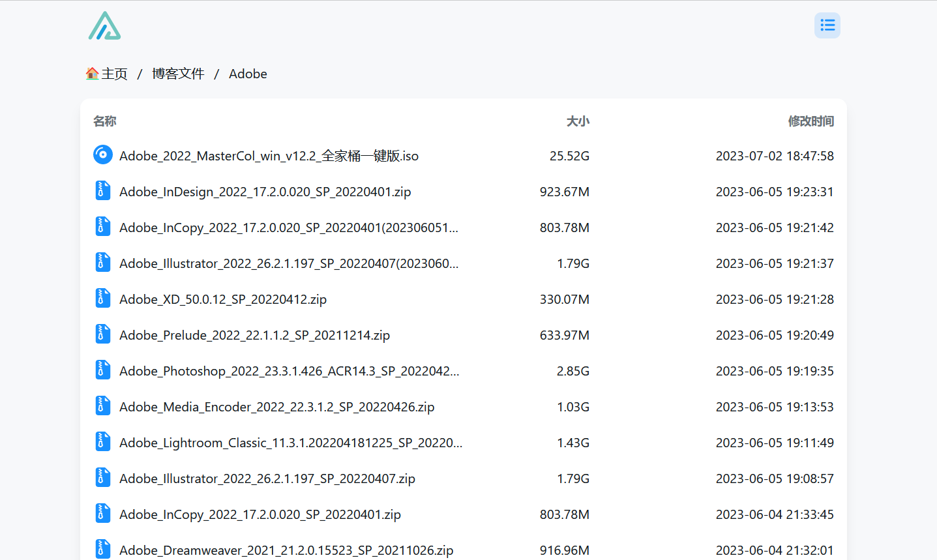This screenshot has width=937, height=560.
Task: Open Adobe_Dreamweaver_2021_21.2.0.15523 zip file
Action: (286, 550)
